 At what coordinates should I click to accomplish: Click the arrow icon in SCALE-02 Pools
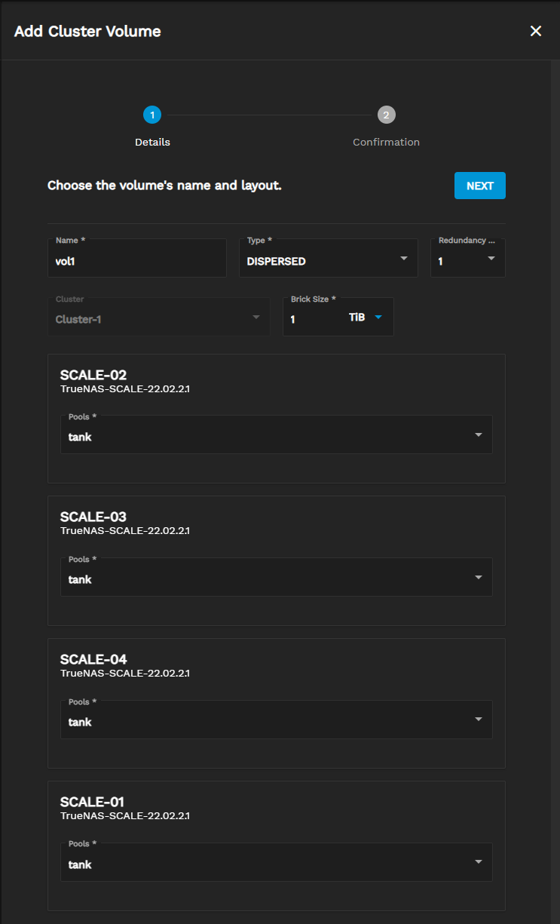coord(479,435)
